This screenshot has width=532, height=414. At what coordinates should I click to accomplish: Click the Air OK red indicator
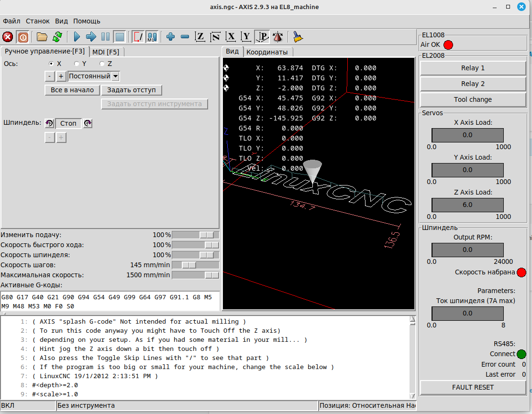point(448,45)
